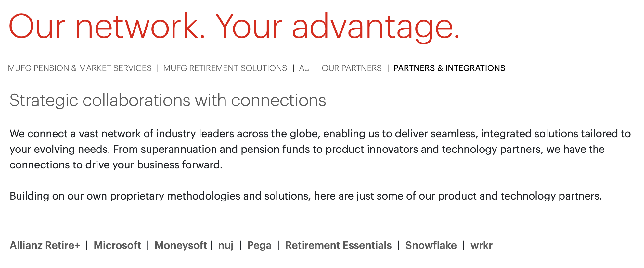Select Microsoft in the partner list
This screenshot has height=268, width=644.
(117, 245)
